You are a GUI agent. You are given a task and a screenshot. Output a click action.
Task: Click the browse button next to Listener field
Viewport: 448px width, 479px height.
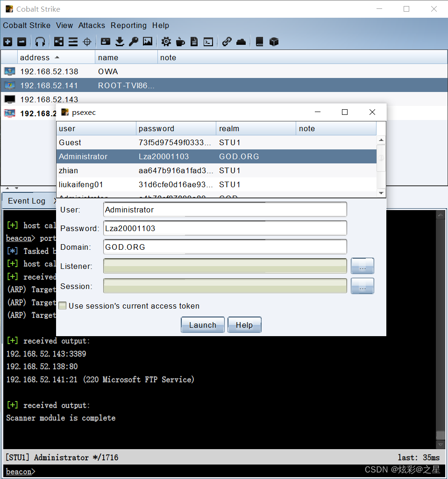tap(363, 266)
